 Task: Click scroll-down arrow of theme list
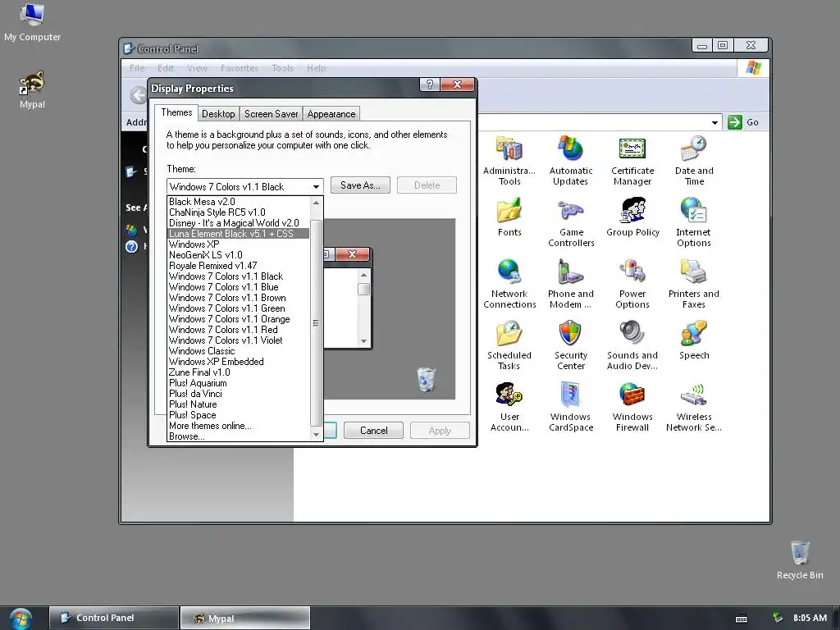coord(316,435)
